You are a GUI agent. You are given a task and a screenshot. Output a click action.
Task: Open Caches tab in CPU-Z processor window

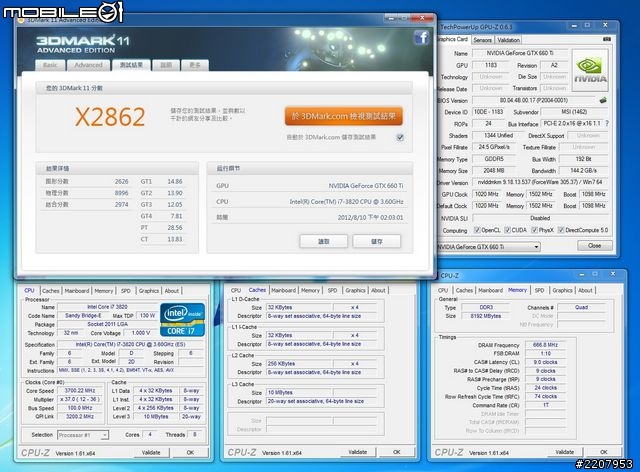point(51,291)
